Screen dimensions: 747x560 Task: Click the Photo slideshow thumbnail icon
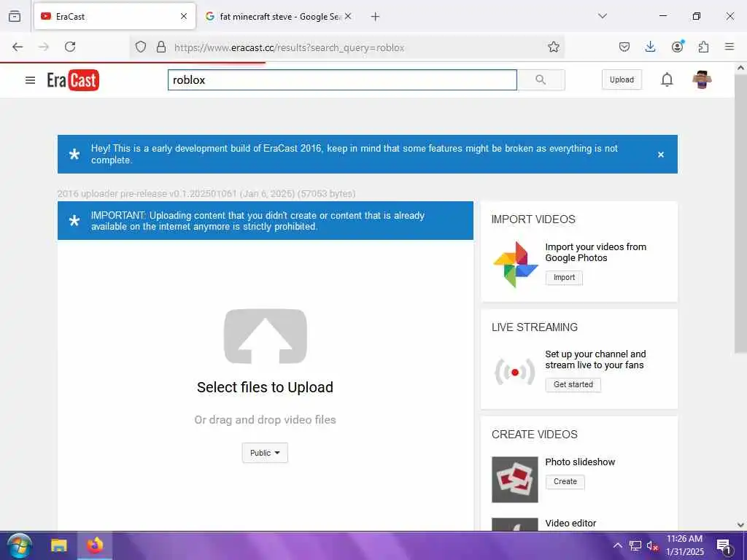515,480
